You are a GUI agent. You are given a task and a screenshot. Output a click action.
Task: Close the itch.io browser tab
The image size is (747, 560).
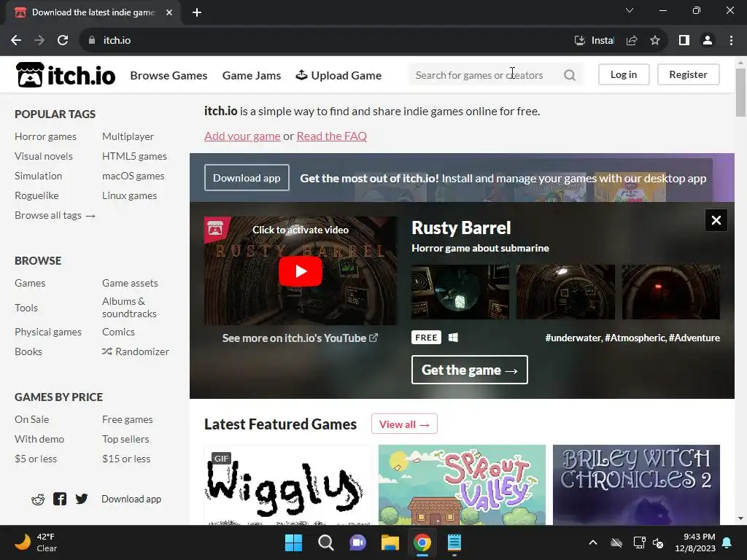tap(169, 12)
